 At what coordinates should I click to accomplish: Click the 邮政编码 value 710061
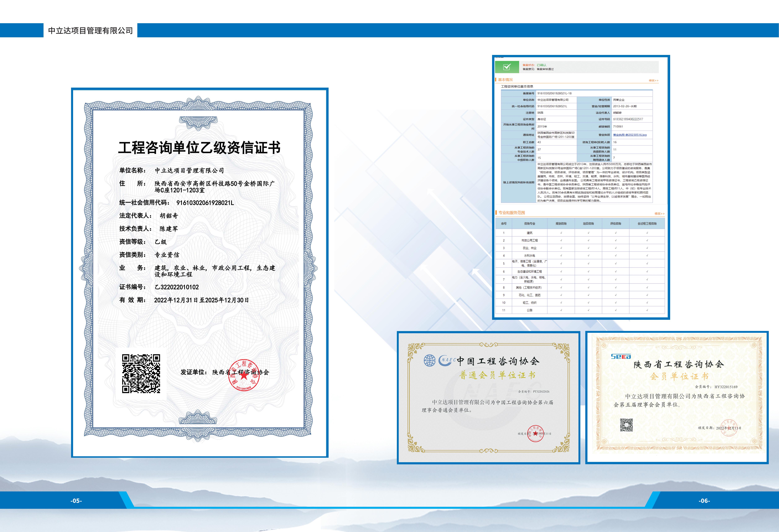point(618,127)
